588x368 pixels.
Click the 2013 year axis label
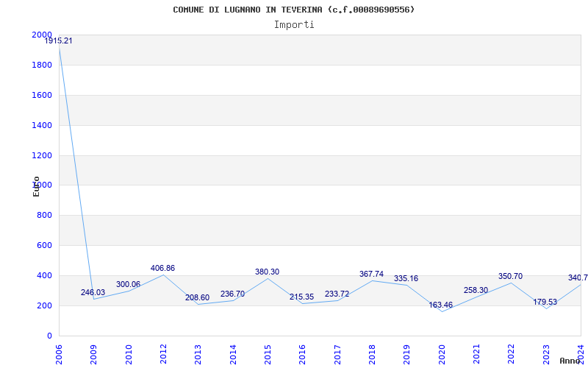click(x=198, y=355)
